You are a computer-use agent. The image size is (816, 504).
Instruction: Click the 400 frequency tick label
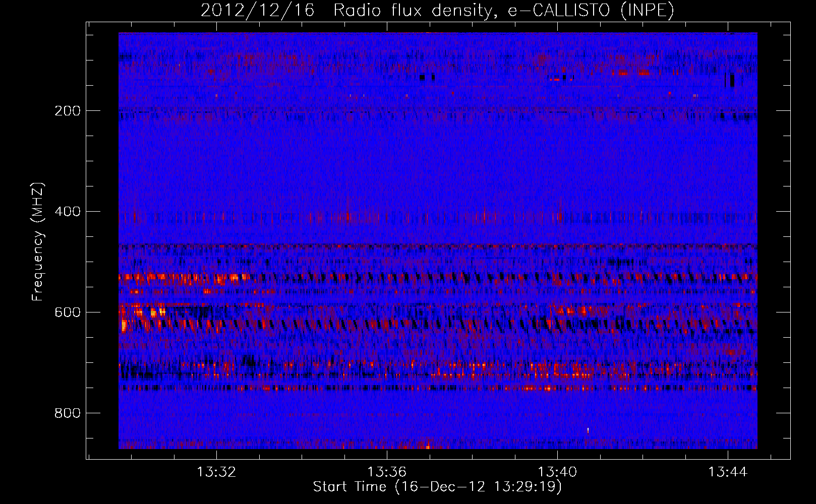(x=68, y=212)
